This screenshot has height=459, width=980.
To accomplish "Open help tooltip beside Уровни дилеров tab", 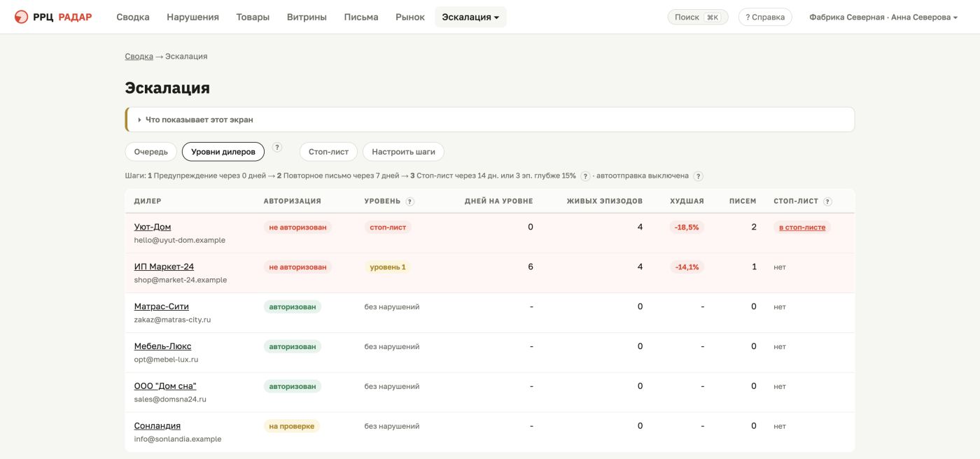I will (277, 147).
